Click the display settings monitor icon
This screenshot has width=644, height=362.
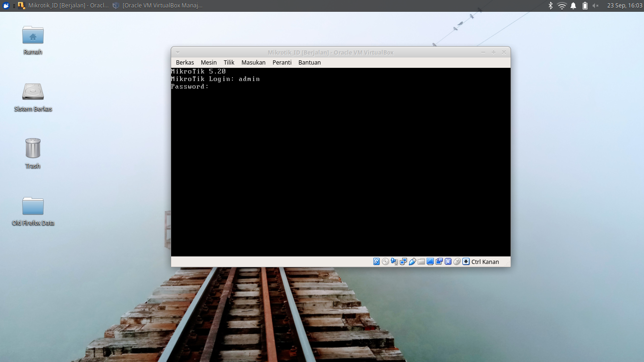click(430, 262)
